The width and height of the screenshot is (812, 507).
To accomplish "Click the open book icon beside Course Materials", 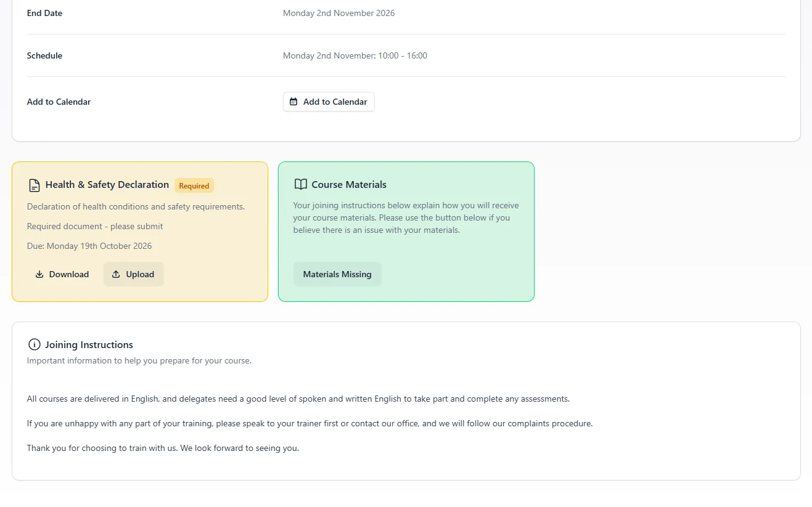I will [300, 184].
